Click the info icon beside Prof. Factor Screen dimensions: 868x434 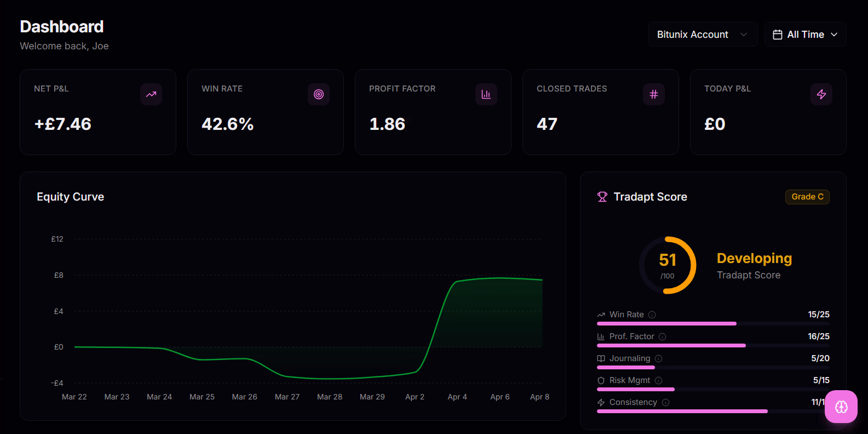[x=663, y=336]
